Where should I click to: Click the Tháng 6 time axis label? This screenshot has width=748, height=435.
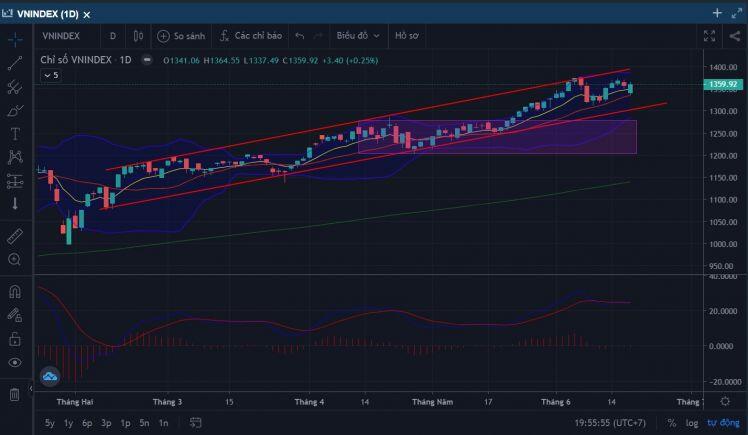pos(556,402)
